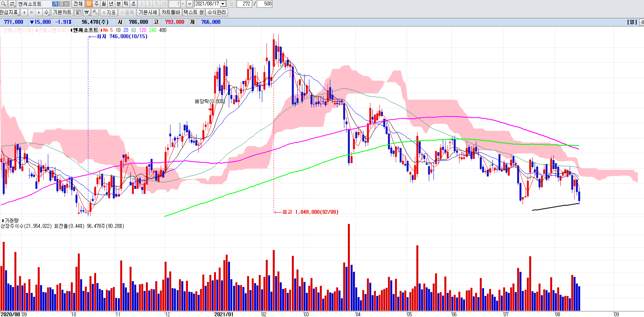Click the 엔씨소프트 chart legend label
Image resolution: width=644 pixels, height=317 pixels.
(86, 30)
